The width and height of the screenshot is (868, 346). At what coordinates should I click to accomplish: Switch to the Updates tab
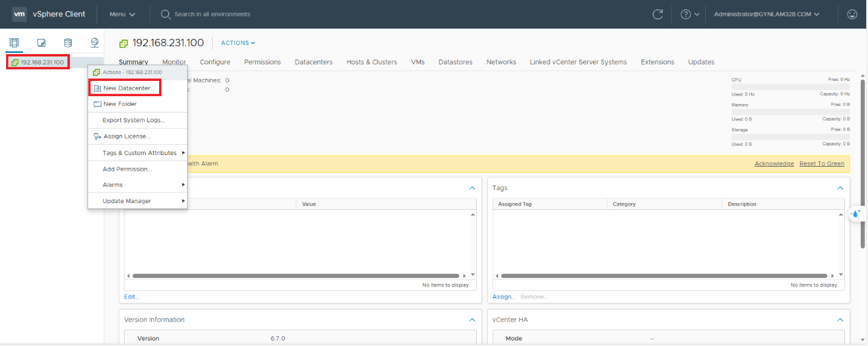coord(701,62)
